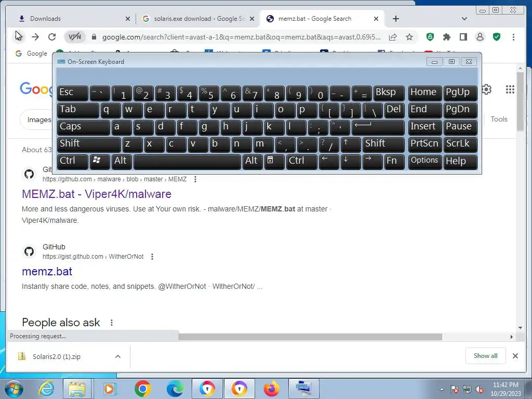This screenshot has width=532, height=399.
Task: Click the horizontal page scrollbar
Action: tap(310, 337)
